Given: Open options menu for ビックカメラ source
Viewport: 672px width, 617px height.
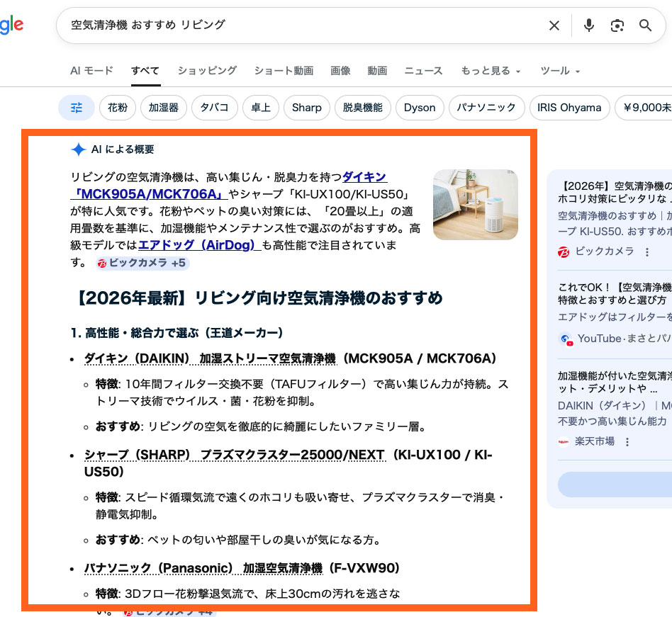Looking at the screenshot, I should pyautogui.click(x=646, y=252).
